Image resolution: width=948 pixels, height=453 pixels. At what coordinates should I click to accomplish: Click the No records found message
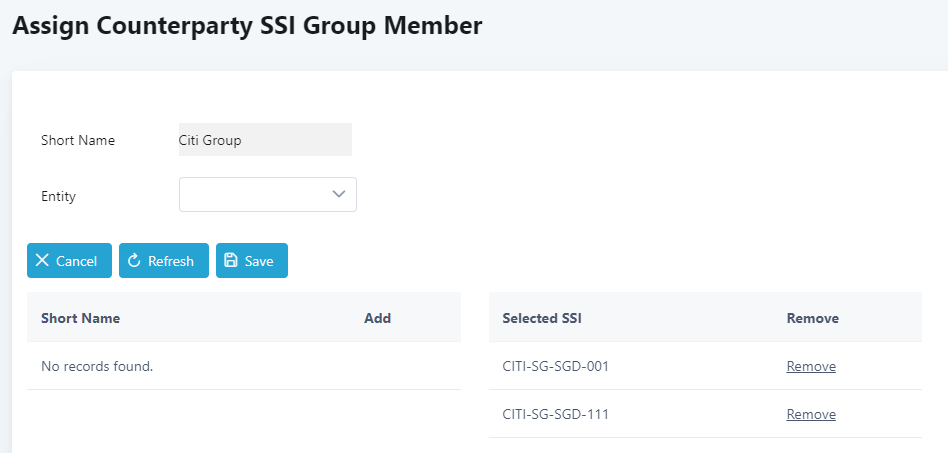click(x=97, y=367)
